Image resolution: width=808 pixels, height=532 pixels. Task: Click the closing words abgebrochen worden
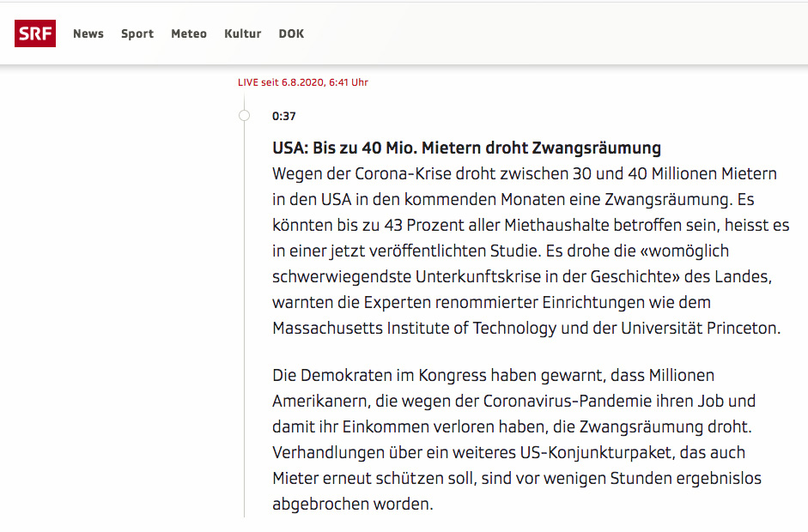click(351, 504)
